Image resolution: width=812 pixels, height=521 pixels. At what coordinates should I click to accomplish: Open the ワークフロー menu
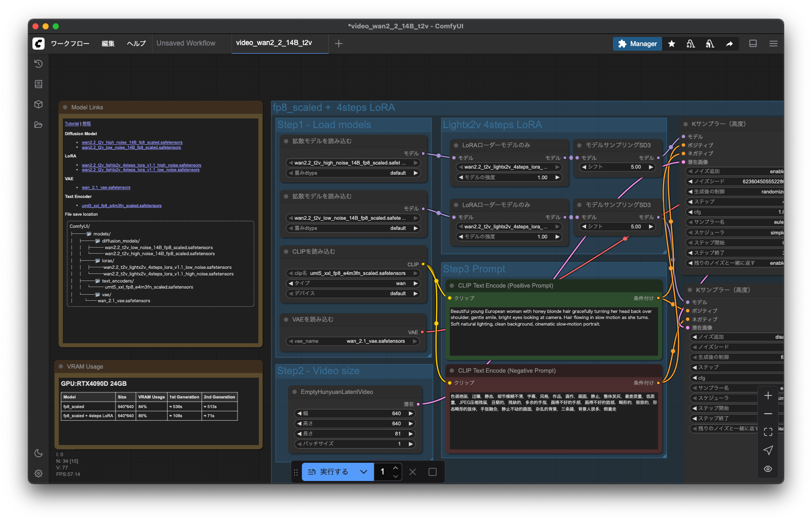pos(70,44)
